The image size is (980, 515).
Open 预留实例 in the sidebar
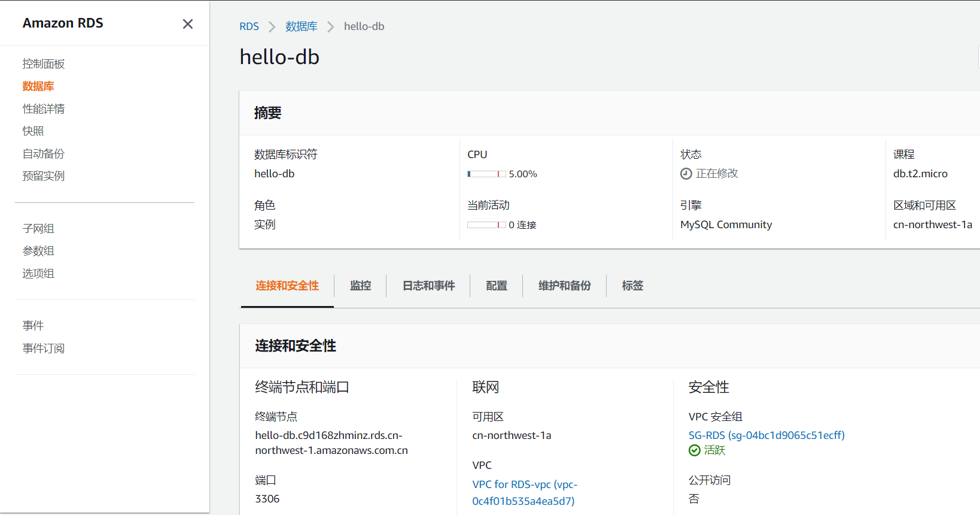[x=44, y=176]
